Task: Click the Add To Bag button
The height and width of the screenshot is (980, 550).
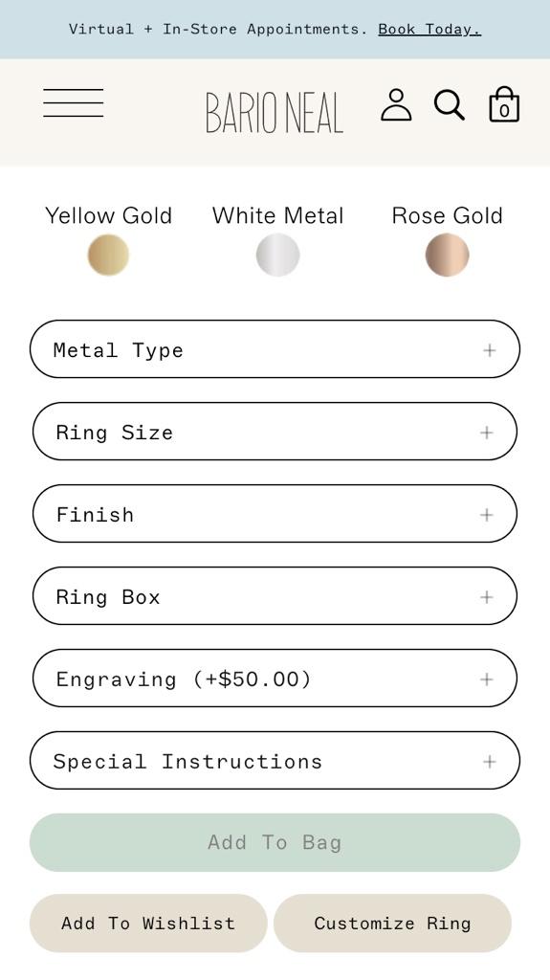Action: tap(275, 842)
